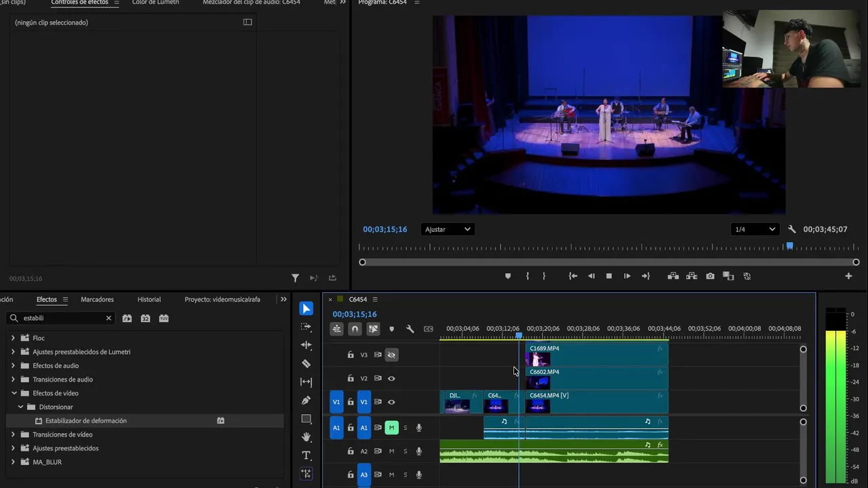Enable voice-over record on track A1
The width and height of the screenshot is (868, 488).
[419, 428]
